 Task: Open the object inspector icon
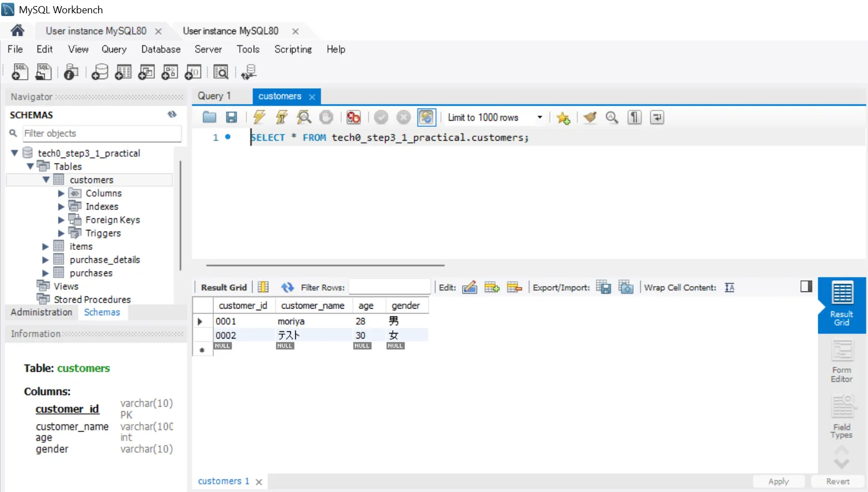coord(71,72)
